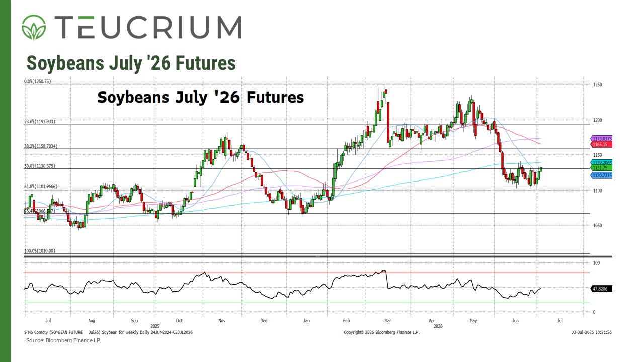Click the black 47.8206 RSI value tag
644x362 pixels.
pyautogui.click(x=601, y=289)
